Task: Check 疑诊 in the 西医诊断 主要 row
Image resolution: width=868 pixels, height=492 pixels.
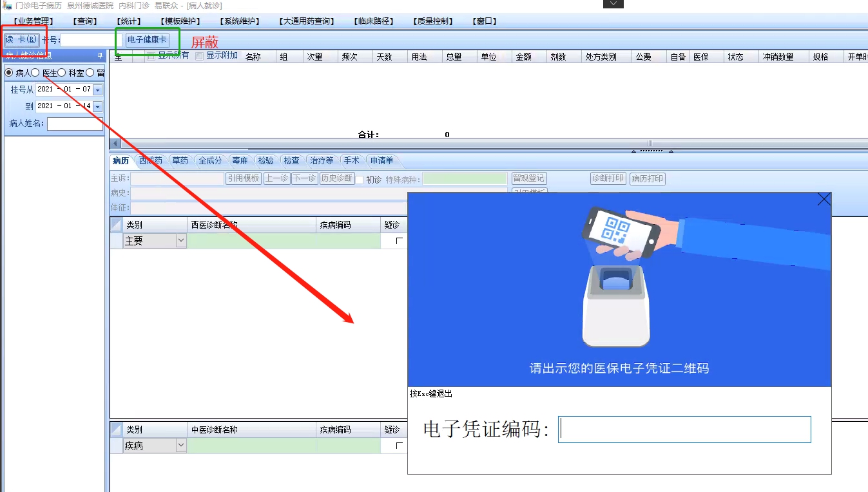Action: pyautogui.click(x=400, y=241)
